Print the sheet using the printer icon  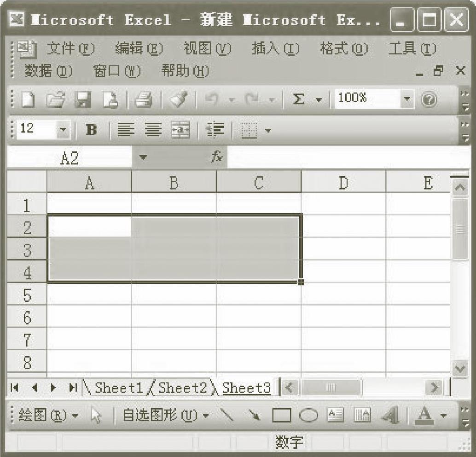click(x=143, y=99)
